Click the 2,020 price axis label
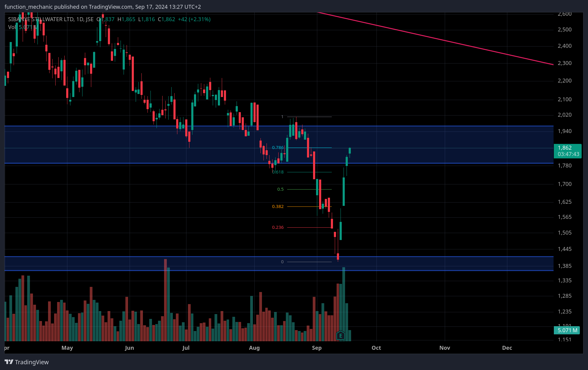The image size is (588, 370). pos(564,115)
